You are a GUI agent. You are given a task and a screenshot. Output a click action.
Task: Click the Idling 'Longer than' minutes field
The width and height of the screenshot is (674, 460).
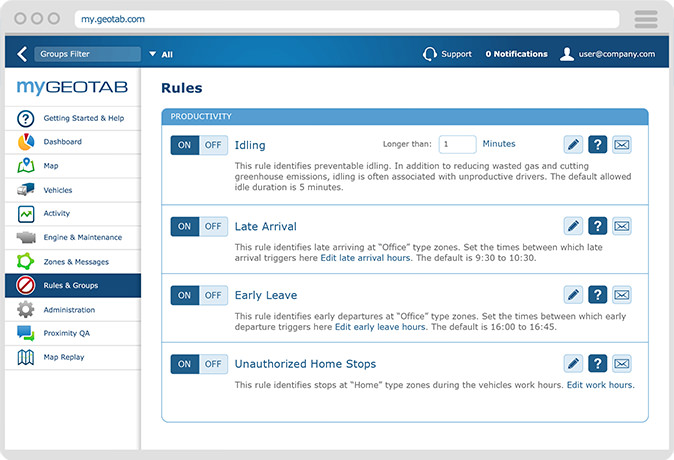(457, 144)
